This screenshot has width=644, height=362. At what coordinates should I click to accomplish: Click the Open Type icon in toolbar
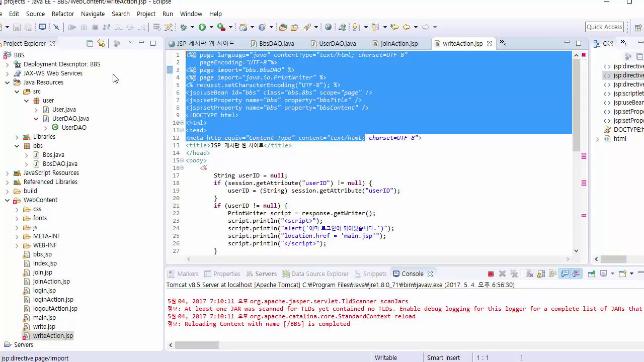(x=283, y=27)
